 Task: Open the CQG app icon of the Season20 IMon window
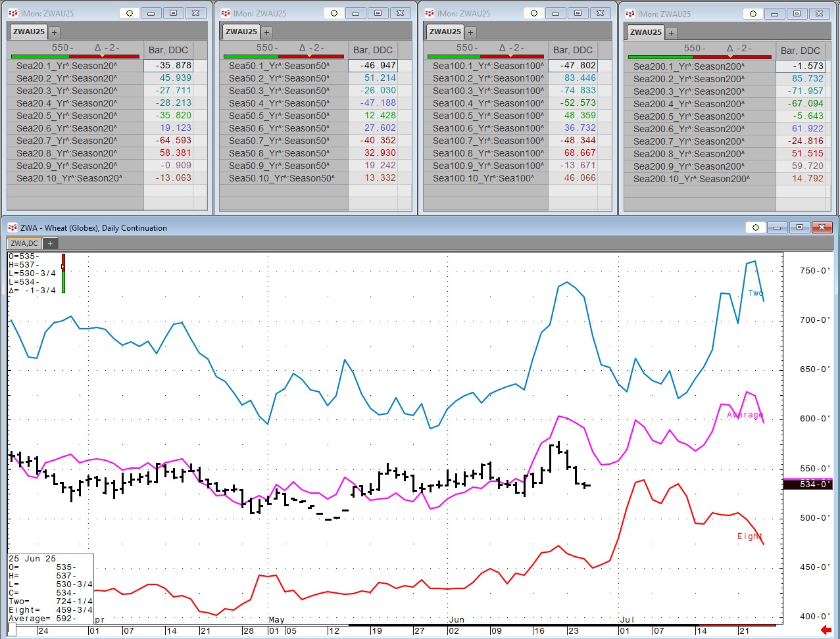[12, 13]
